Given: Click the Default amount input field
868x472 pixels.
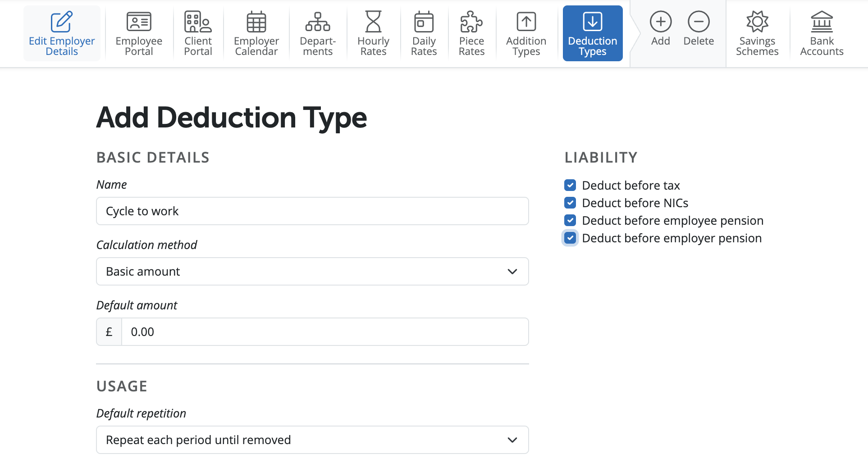Looking at the screenshot, I should click(x=325, y=332).
